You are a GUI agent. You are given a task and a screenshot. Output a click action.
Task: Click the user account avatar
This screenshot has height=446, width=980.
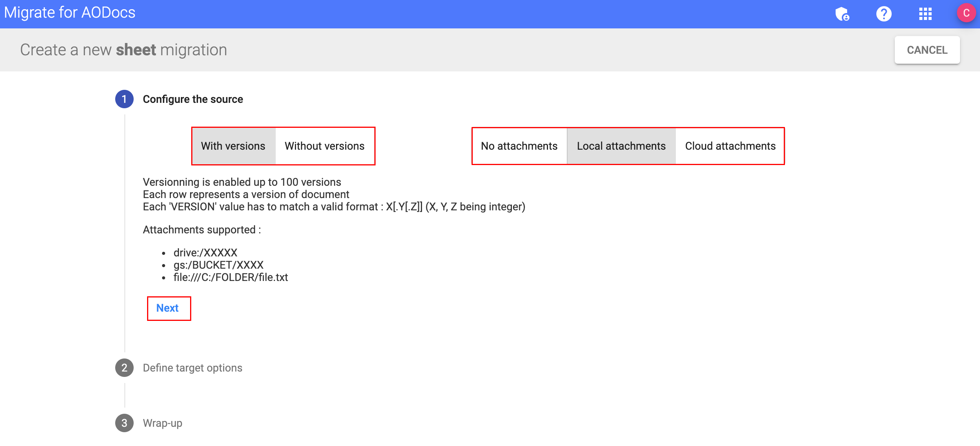click(966, 13)
